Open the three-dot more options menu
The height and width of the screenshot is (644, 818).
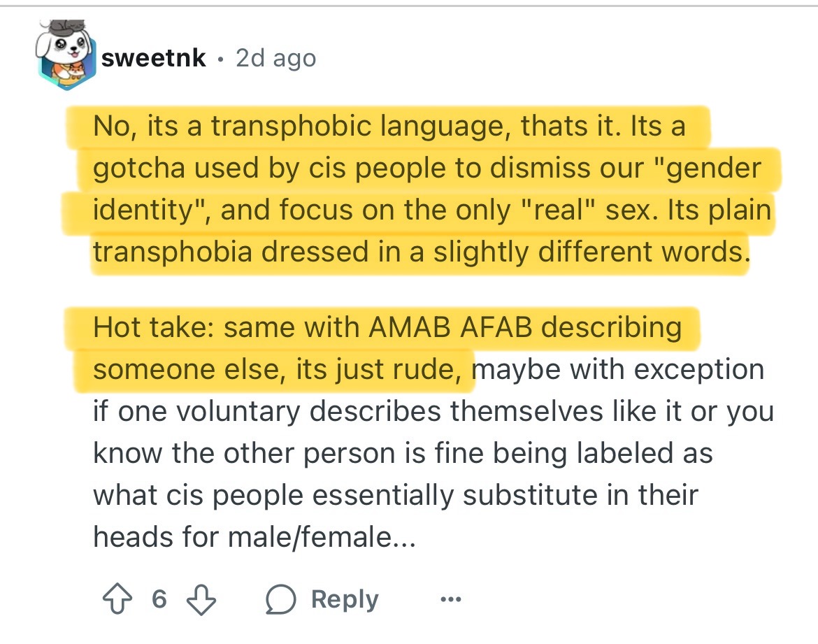pyautogui.click(x=451, y=599)
